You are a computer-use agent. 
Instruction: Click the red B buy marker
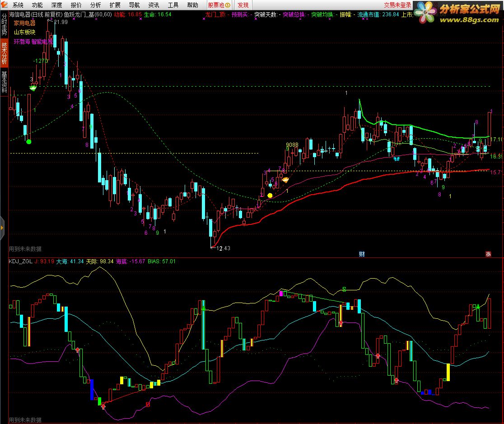pos(148,405)
